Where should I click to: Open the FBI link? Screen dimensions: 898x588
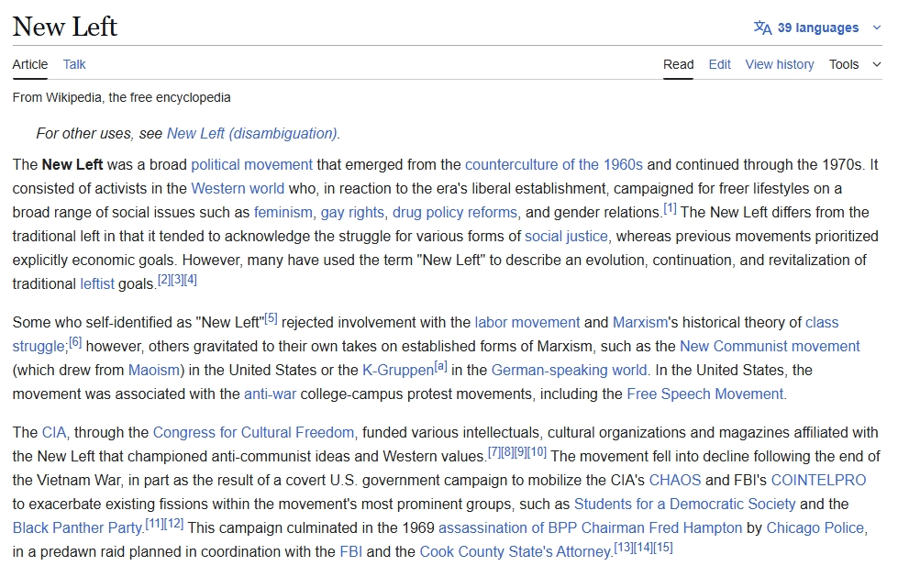point(351,552)
